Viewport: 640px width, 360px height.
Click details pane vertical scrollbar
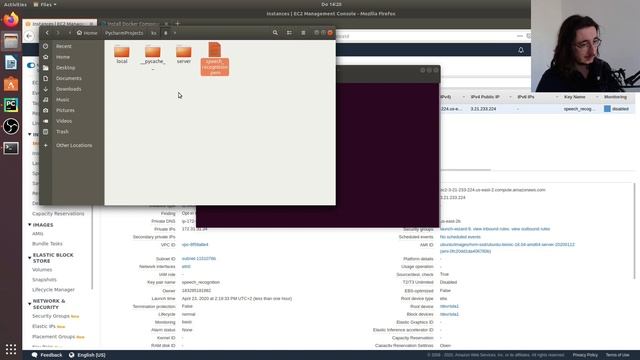pyautogui.click(x=635, y=231)
